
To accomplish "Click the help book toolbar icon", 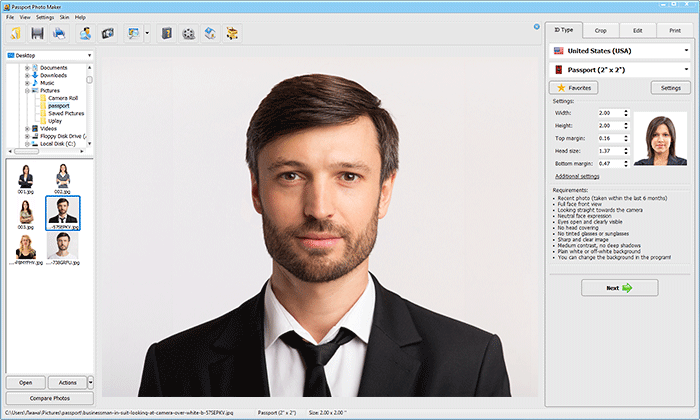I will pyautogui.click(x=168, y=34).
